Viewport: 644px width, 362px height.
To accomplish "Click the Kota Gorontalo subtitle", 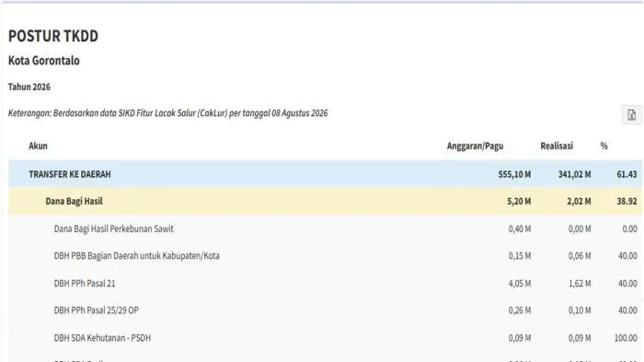I will 44,61.
